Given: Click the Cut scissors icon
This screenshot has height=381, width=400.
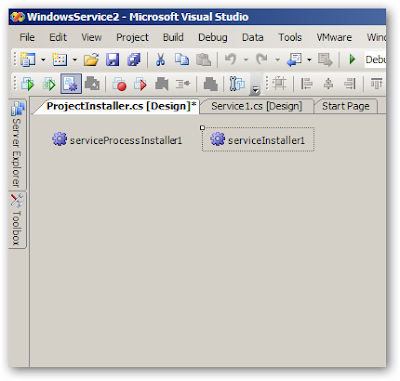Looking at the screenshot, I should click(x=161, y=60).
